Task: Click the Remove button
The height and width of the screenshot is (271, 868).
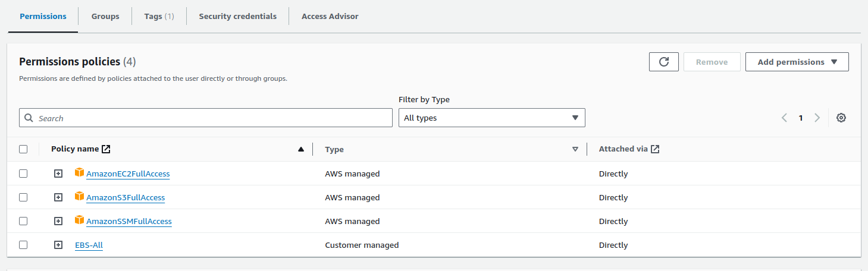Action: click(x=712, y=62)
